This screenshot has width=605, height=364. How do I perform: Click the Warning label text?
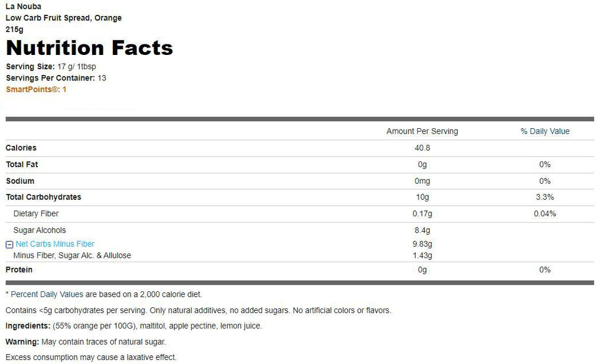coord(22,342)
